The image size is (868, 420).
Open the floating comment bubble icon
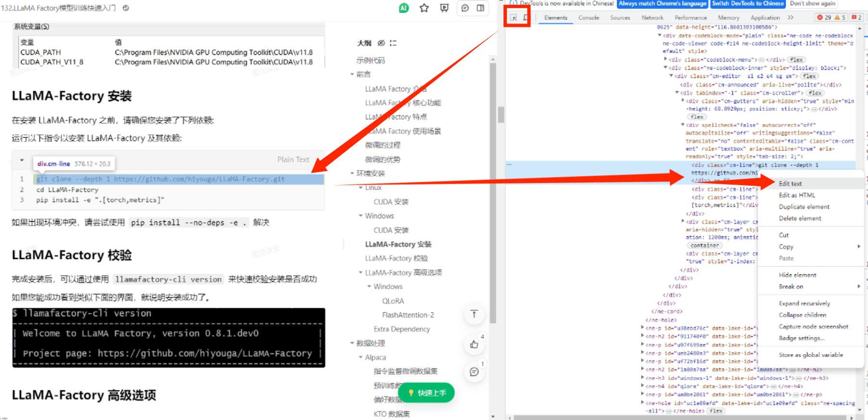click(x=474, y=372)
